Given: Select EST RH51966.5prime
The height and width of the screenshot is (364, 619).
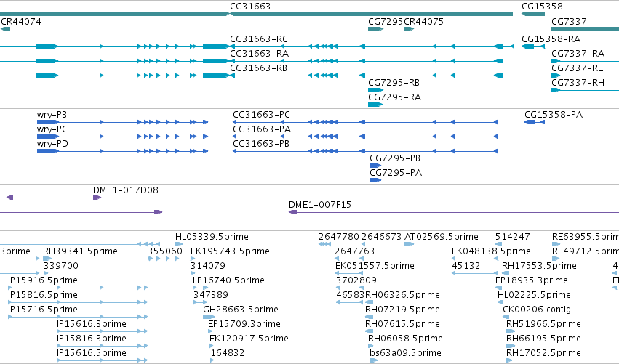Looking at the screenshot, I should 543,324.
